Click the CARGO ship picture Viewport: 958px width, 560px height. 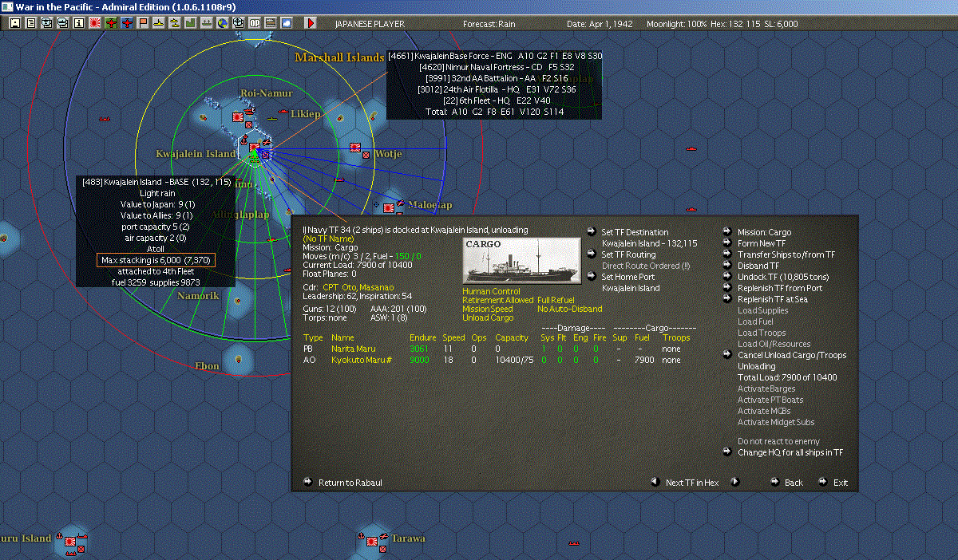[x=522, y=259]
